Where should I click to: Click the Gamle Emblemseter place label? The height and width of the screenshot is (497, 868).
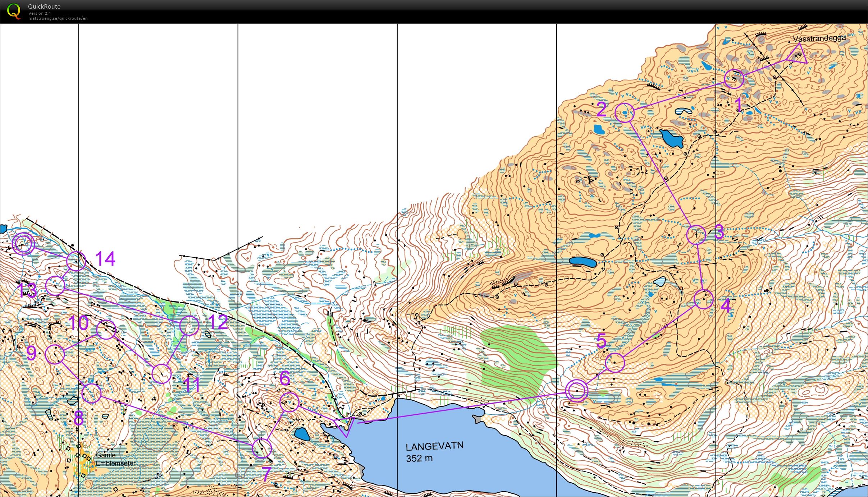[x=116, y=459]
